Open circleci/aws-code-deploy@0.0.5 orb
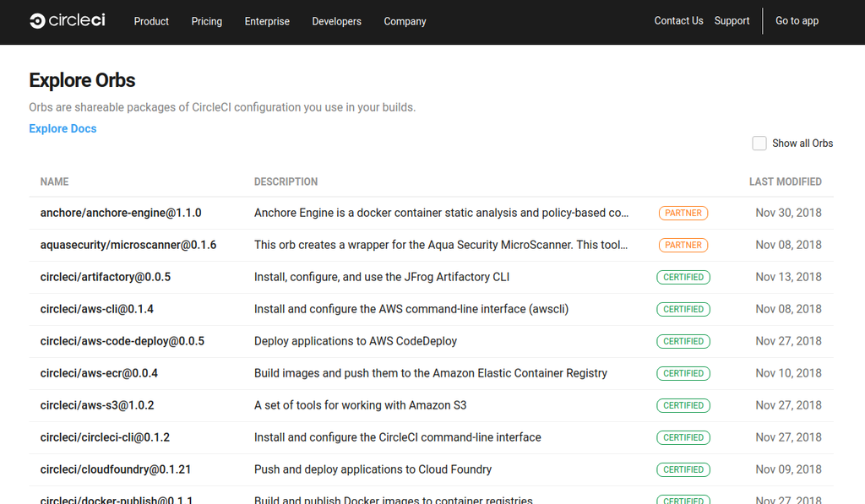 point(122,341)
